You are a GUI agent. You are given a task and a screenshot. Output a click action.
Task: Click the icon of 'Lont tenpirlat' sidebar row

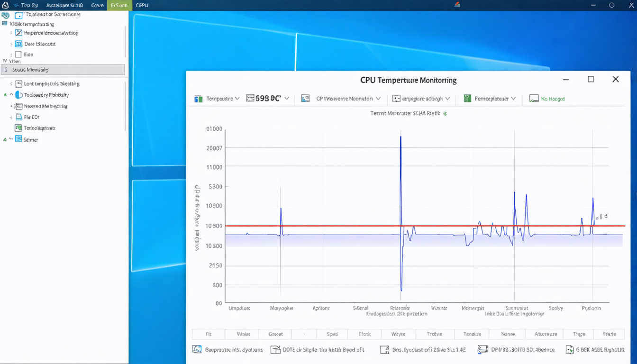[x=18, y=84]
